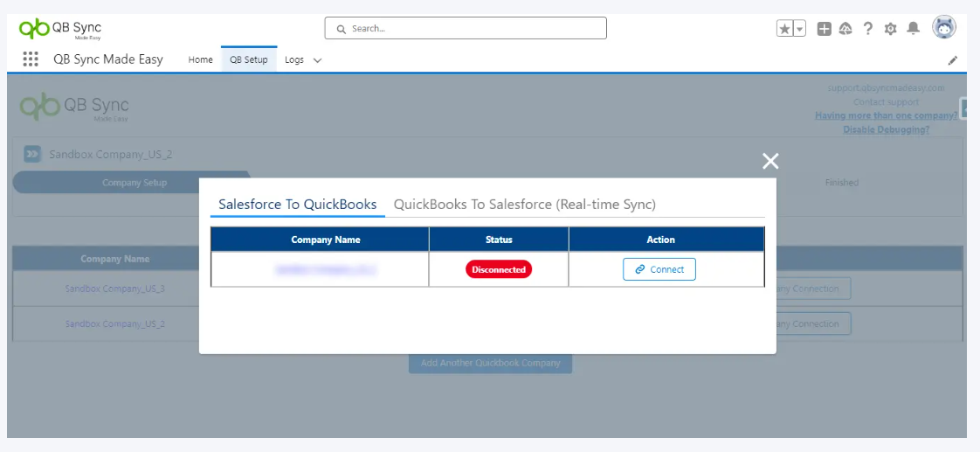This screenshot has height=452, width=980.
Task: Click the Connect button
Action: (x=659, y=269)
